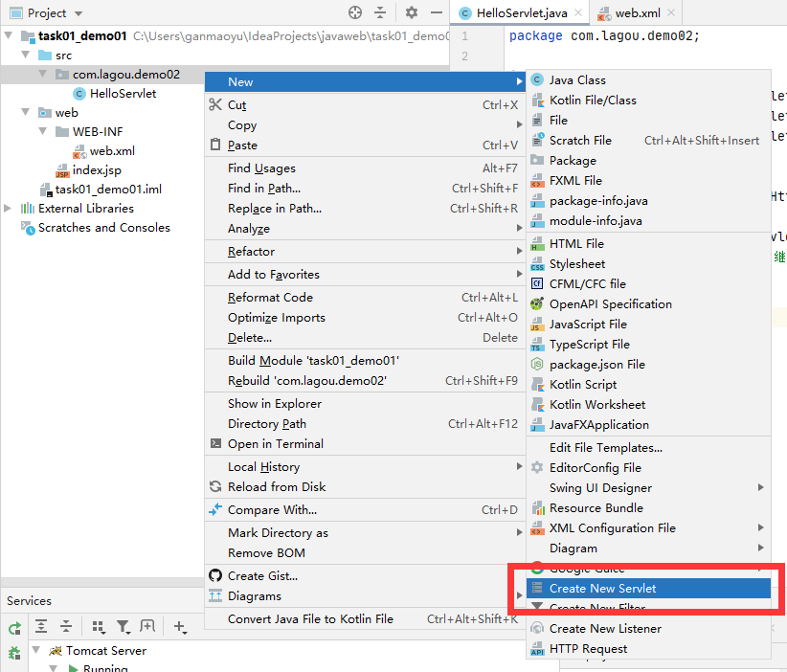Choose Paste from context menu
The image size is (787, 672).
(x=365, y=146)
